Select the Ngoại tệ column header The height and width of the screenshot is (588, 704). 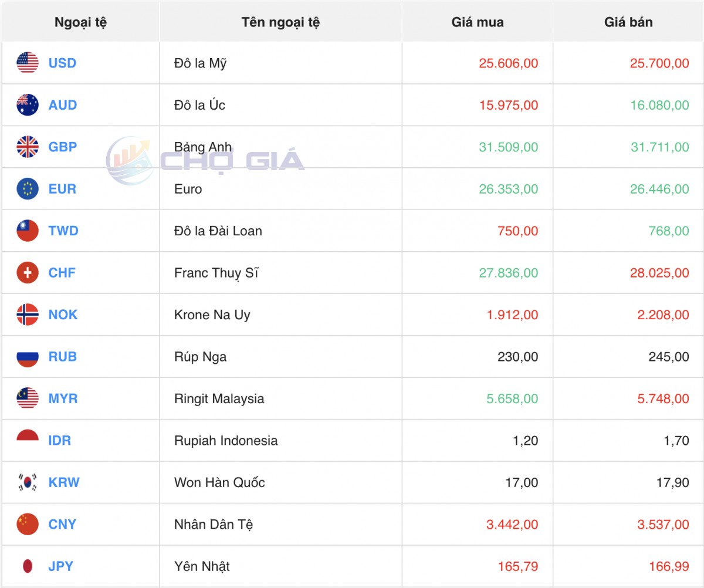click(80, 22)
